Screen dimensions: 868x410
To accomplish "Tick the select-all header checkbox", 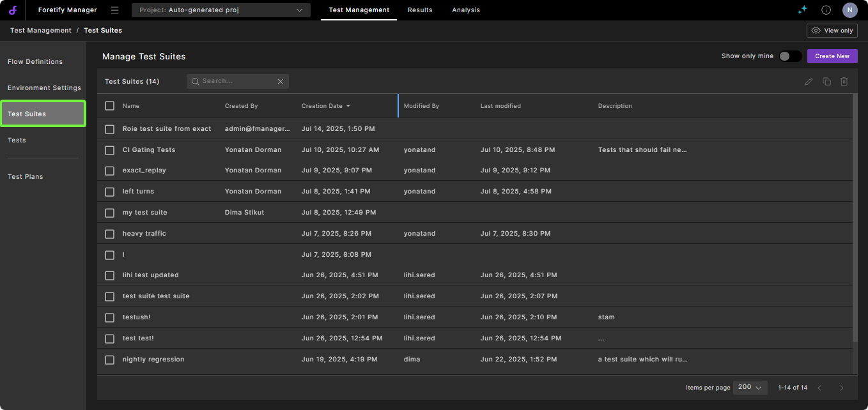I will 110,106.
